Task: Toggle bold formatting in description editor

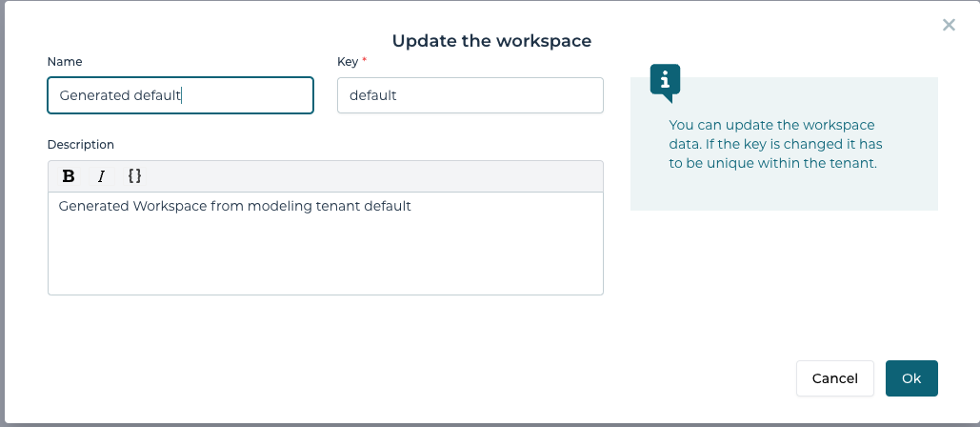Action: tap(69, 176)
